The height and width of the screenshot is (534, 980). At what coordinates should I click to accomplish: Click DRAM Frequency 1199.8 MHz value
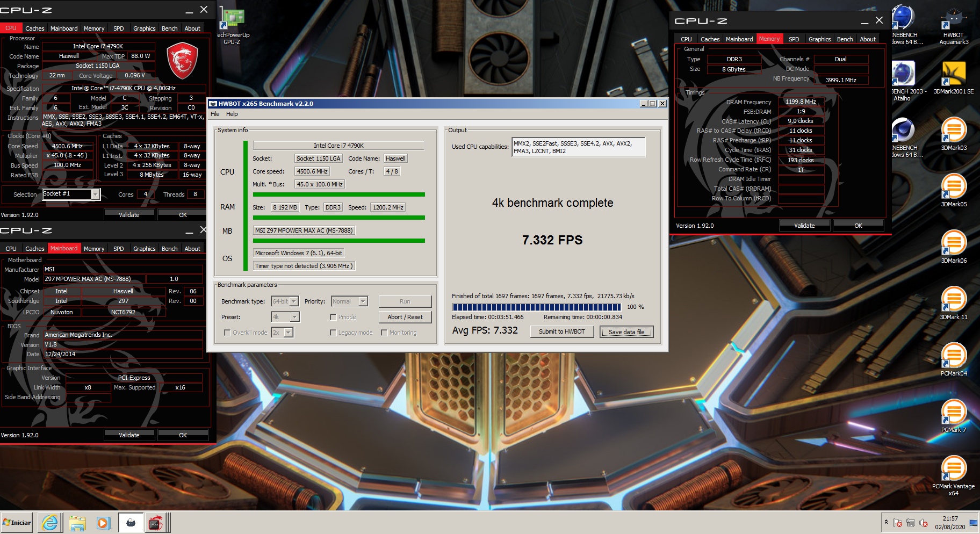tap(801, 102)
